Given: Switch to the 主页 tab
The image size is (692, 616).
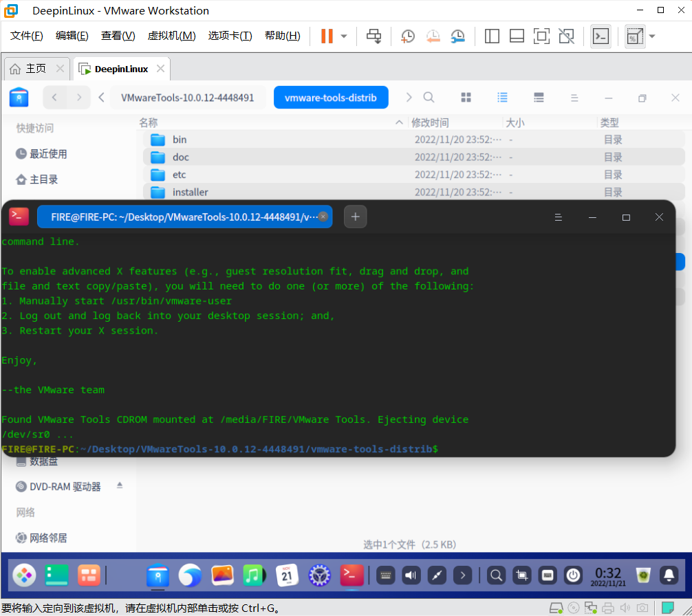Looking at the screenshot, I should [x=35, y=69].
